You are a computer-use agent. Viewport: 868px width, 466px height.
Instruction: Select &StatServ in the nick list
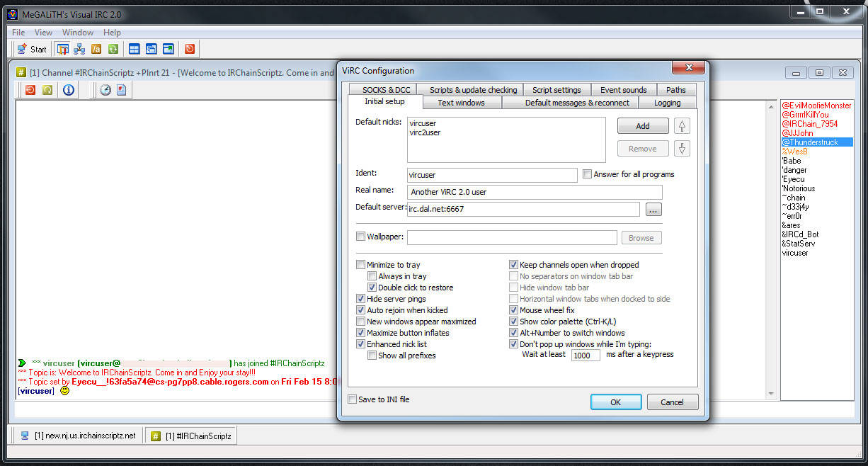click(x=798, y=244)
